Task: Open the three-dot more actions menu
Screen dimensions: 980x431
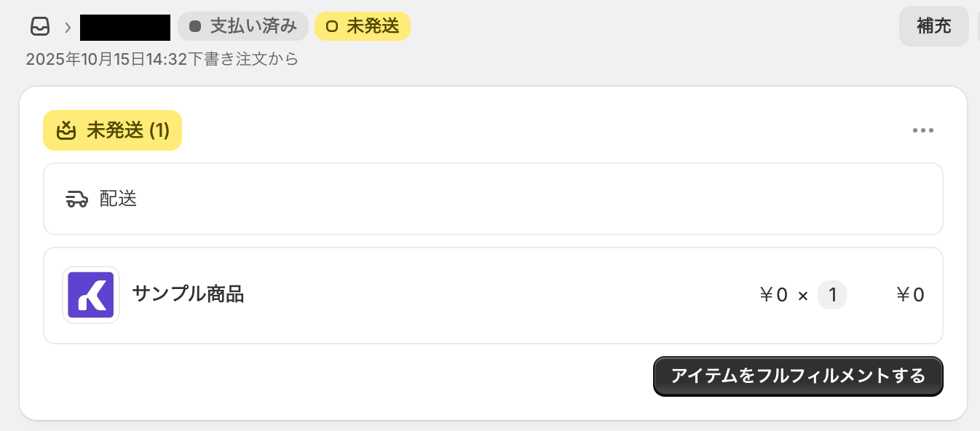Action: click(x=922, y=131)
